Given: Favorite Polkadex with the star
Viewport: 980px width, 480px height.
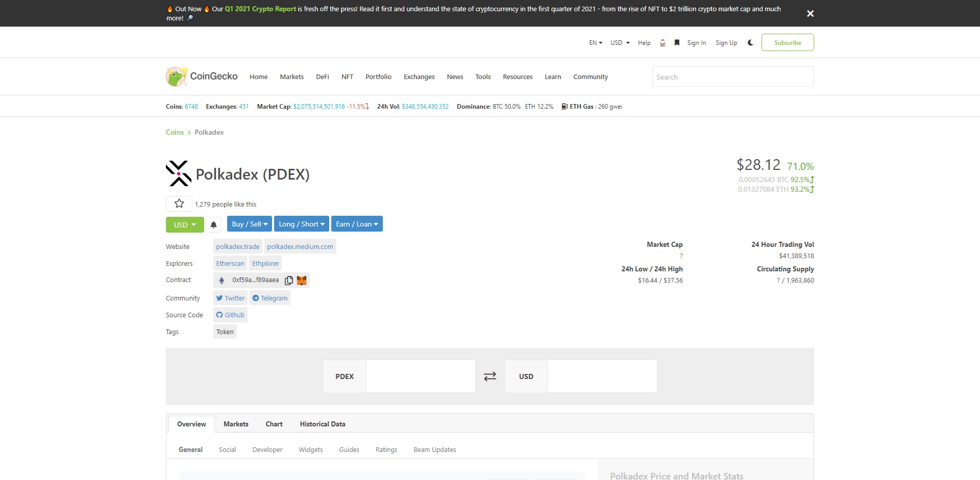Looking at the screenshot, I should click(178, 203).
